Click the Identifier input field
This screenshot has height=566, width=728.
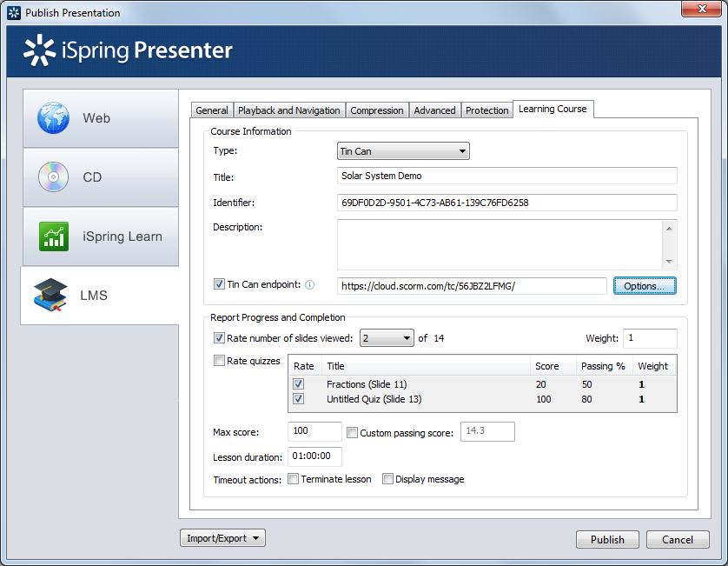507,203
